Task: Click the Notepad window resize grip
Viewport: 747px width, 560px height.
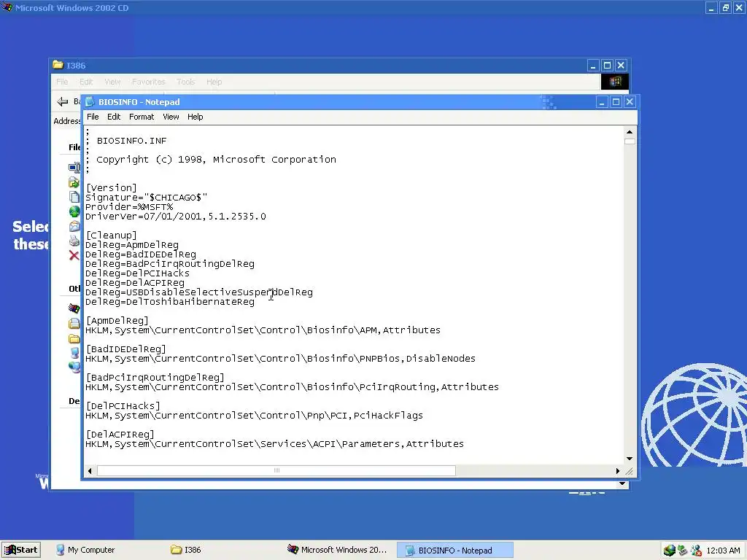Action: pos(630,471)
